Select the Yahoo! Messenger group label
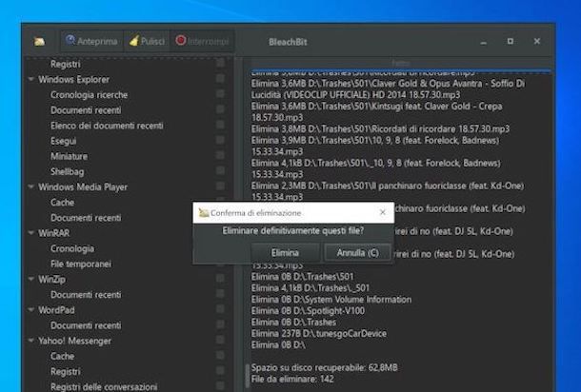Image resolution: width=581 pixels, height=392 pixels. [75, 341]
